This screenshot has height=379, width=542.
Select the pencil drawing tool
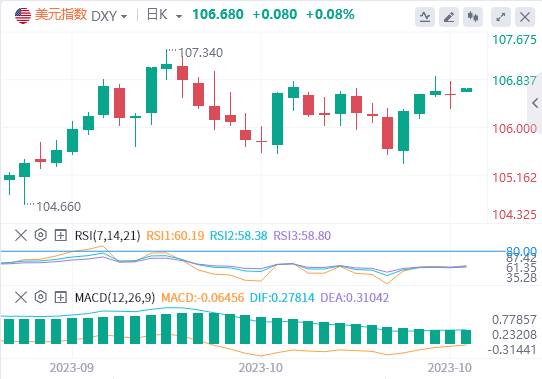(449, 17)
